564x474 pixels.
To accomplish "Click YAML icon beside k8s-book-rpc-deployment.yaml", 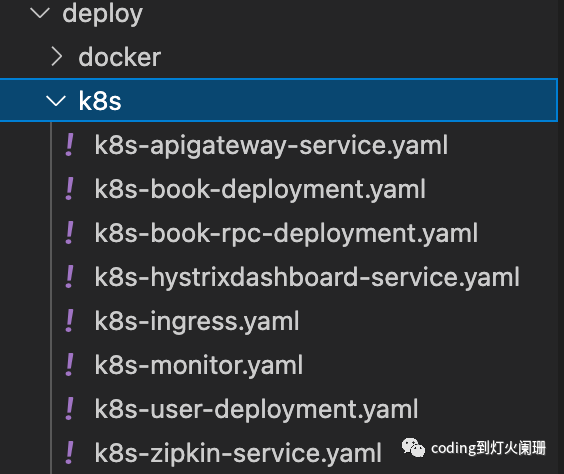I will click(x=69, y=233).
